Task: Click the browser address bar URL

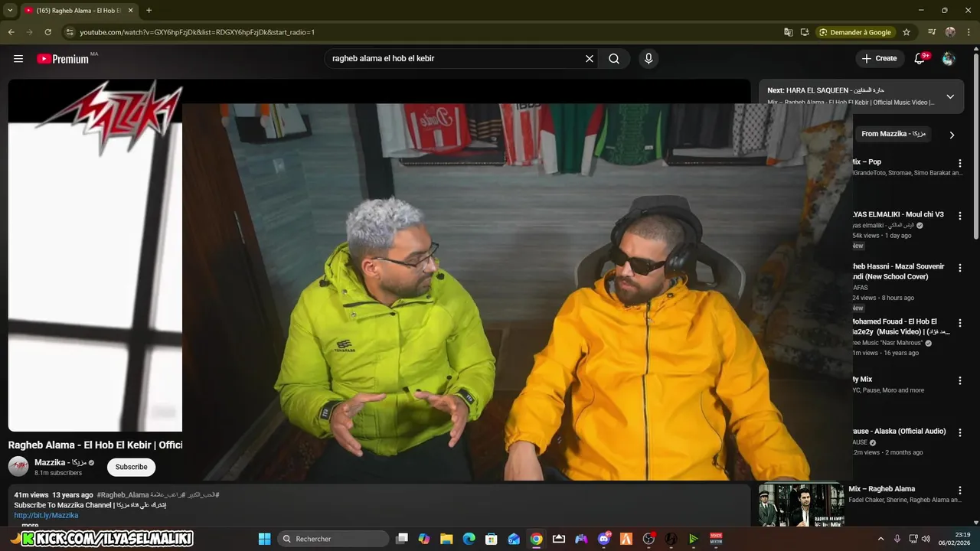Action: pos(198,32)
